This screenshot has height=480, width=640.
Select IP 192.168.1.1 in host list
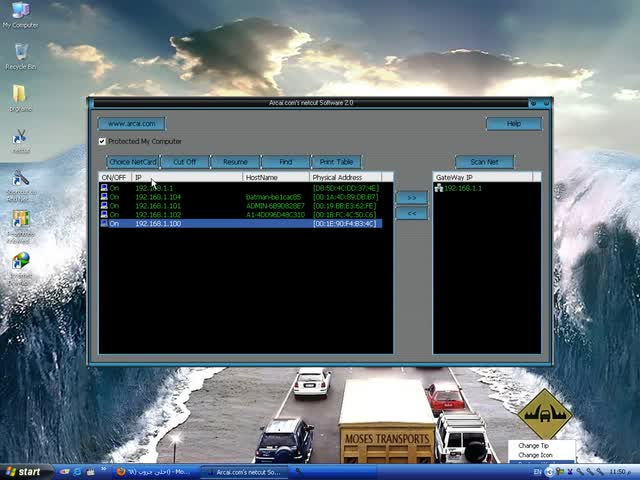pos(154,188)
